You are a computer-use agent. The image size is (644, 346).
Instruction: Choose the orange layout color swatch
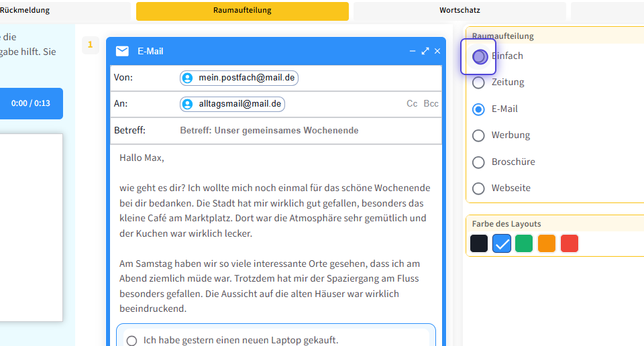coord(547,243)
